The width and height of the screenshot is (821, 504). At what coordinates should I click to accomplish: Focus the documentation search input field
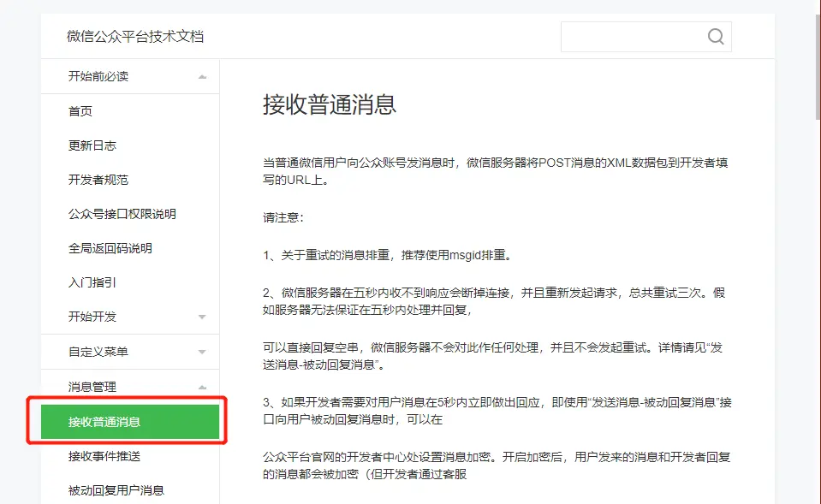click(x=645, y=37)
